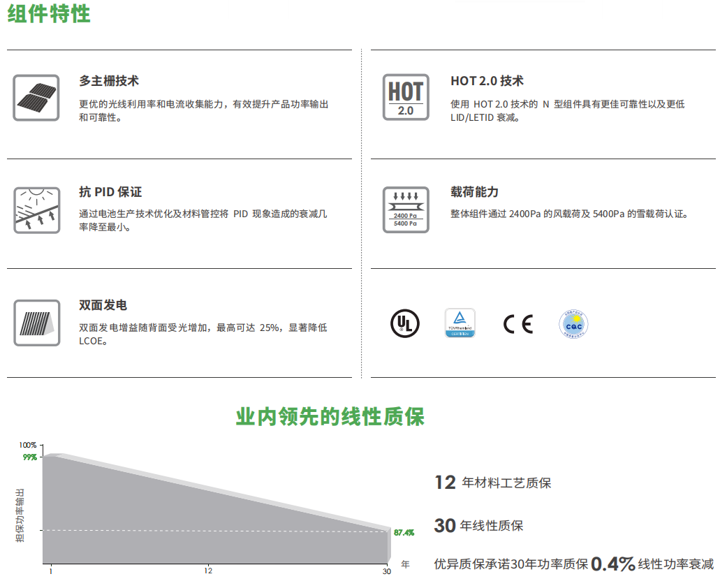Click the multi-busbar solar cell icon
Screen dimensions: 727x588
pyautogui.click(x=36, y=98)
